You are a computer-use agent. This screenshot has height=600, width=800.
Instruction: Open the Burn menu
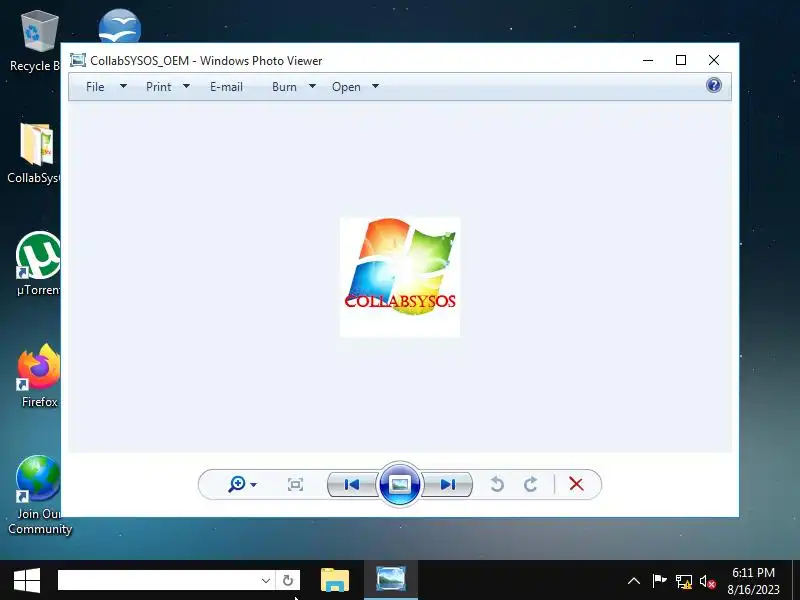click(284, 87)
